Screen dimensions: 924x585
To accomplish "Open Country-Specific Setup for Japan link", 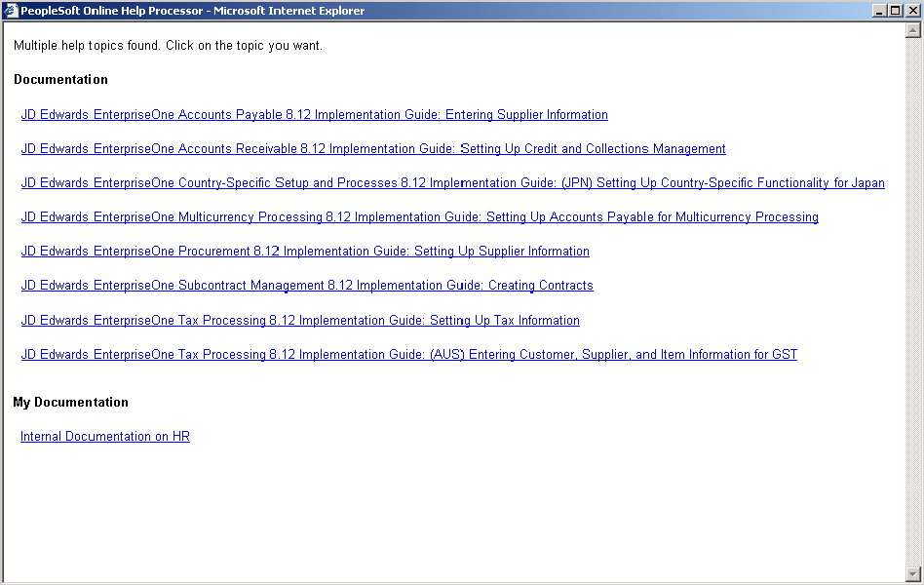I will (452, 183).
